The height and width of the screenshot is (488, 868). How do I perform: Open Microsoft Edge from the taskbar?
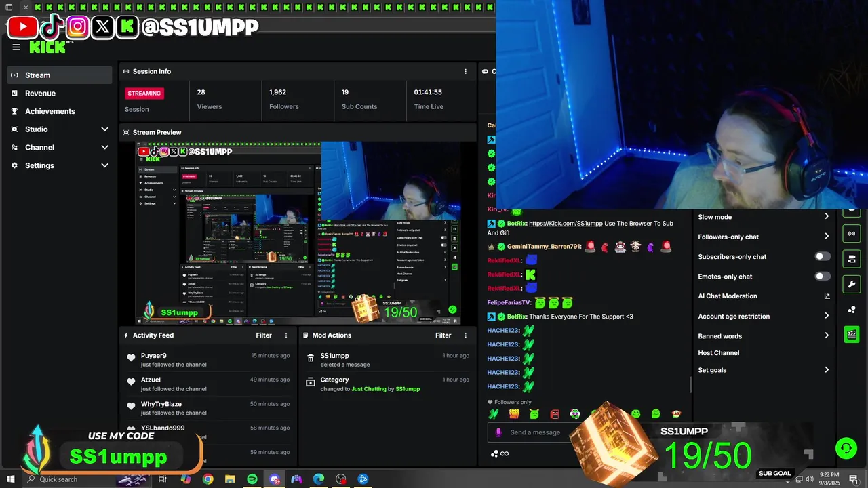point(318,479)
